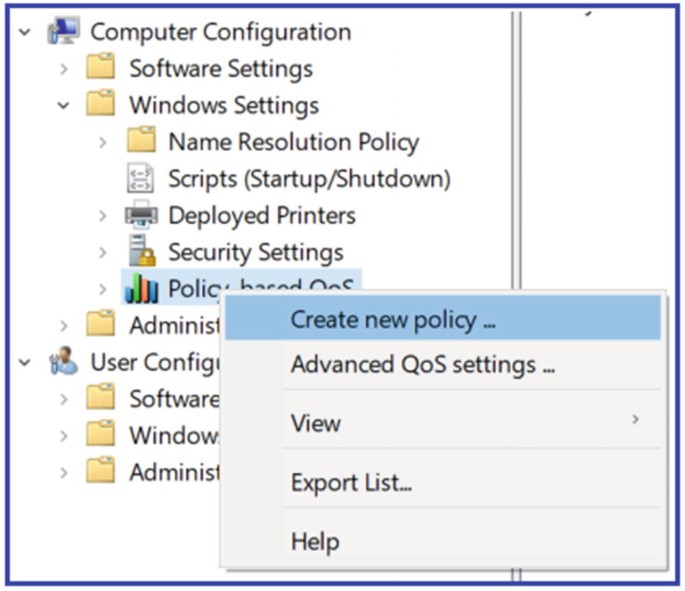Expand the Security Settings node

pyautogui.click(x=102, y=252)
